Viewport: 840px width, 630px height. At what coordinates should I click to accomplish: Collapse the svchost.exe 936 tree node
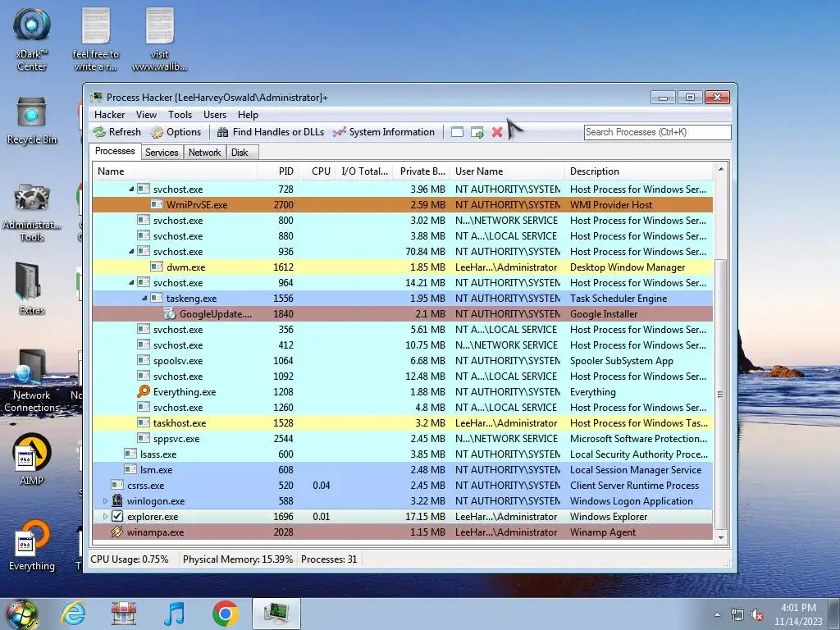click(131, 251)
